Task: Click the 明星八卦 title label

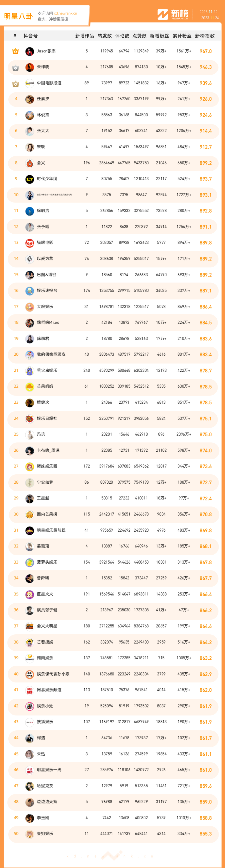Action: (19, 16)
